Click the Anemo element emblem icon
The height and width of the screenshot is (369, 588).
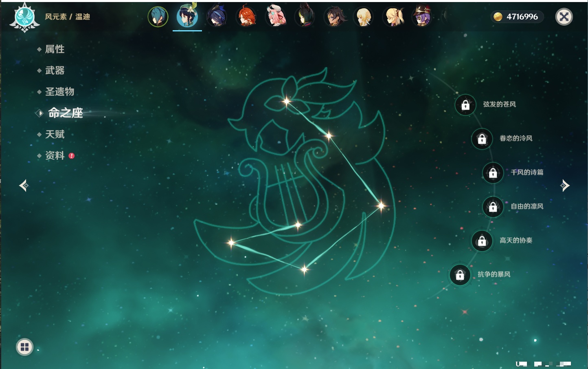click(24, 17)
